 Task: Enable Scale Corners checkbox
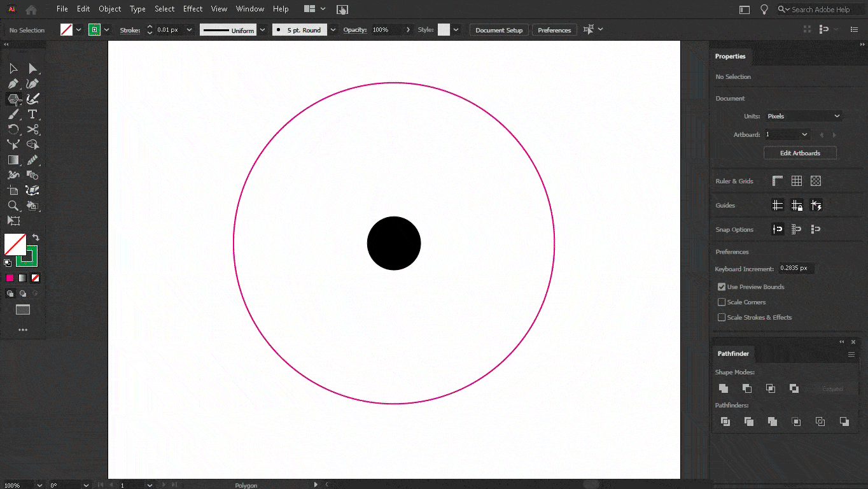coord(722,302)
